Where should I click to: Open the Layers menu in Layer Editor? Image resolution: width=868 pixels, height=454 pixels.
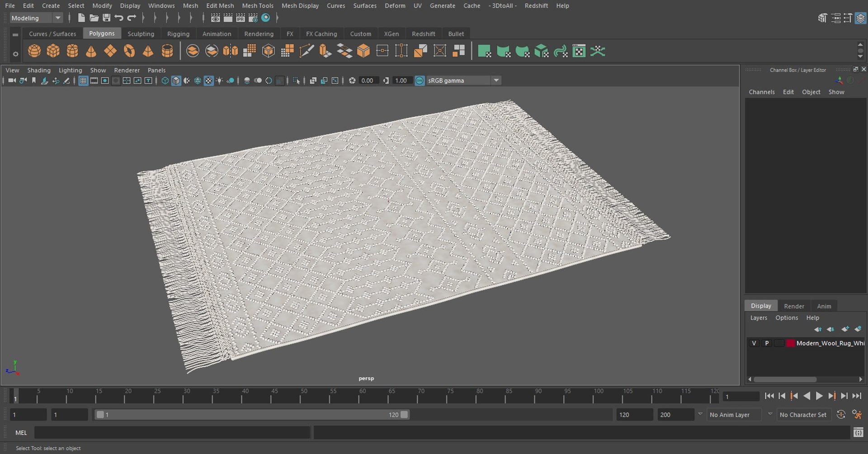tap(759, 318)
